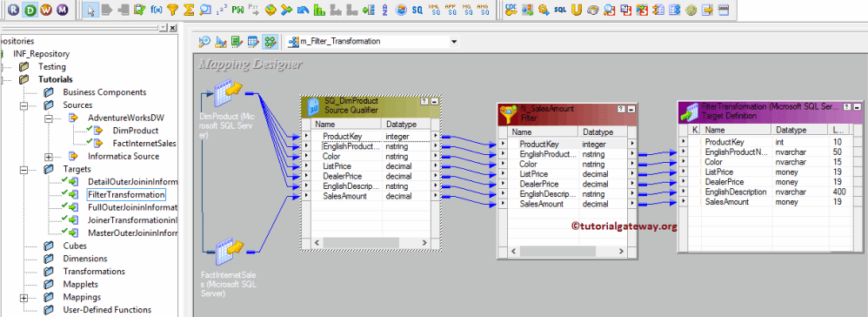Click Datatype column header in Filter box
Image resolution: width=868 pixels, height=317 pixels.
(604, 132)
